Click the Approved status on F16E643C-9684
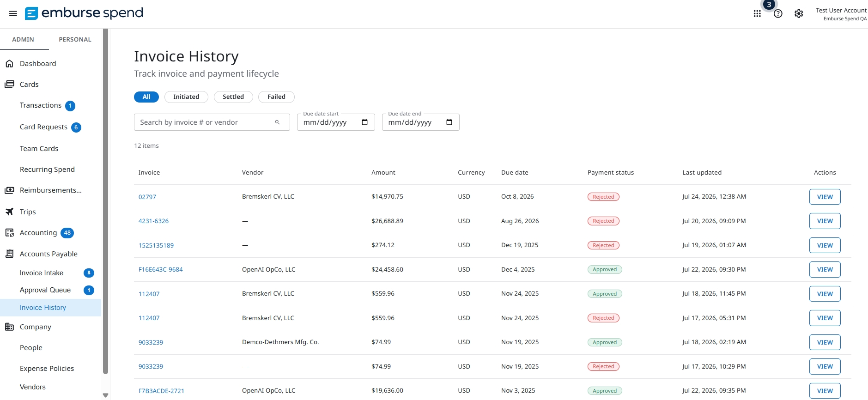 605,270
